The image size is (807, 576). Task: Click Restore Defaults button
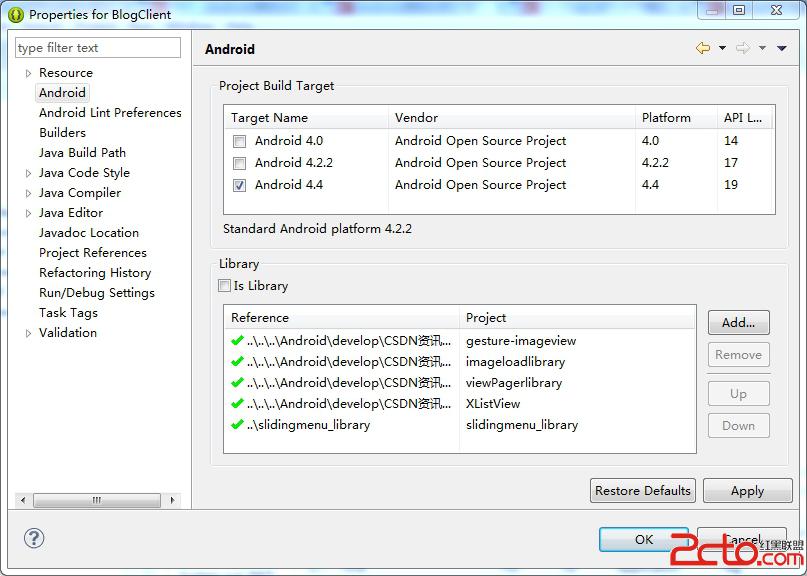[643, 491]
